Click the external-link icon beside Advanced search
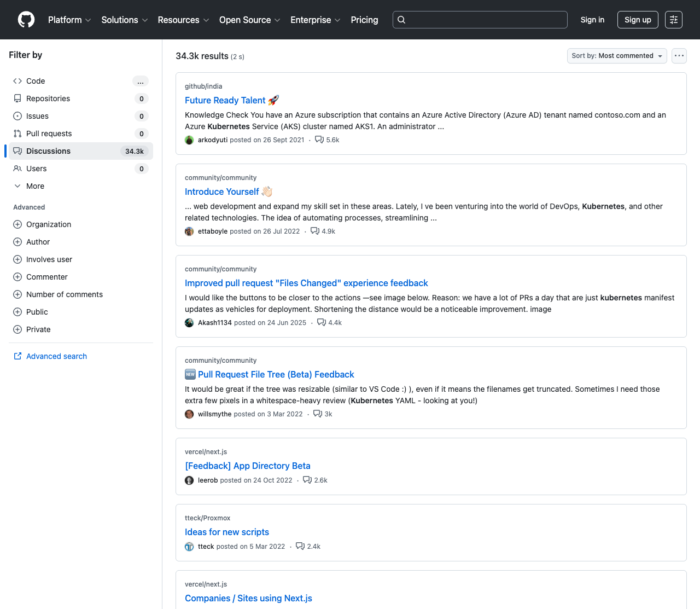This screenshot has height=609, width=700. 17,356
